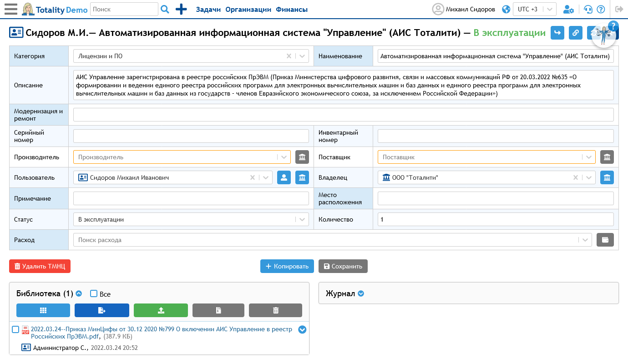The height and width of the screenshot is (364, 628).
Task: Click the library trash delete button
Action: pyautogui.click(x=275, y=310)
